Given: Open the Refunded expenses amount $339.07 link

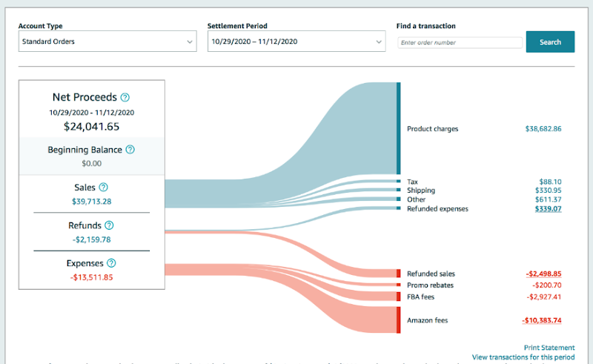Looking at the screenshot, I should coord(548,209).
